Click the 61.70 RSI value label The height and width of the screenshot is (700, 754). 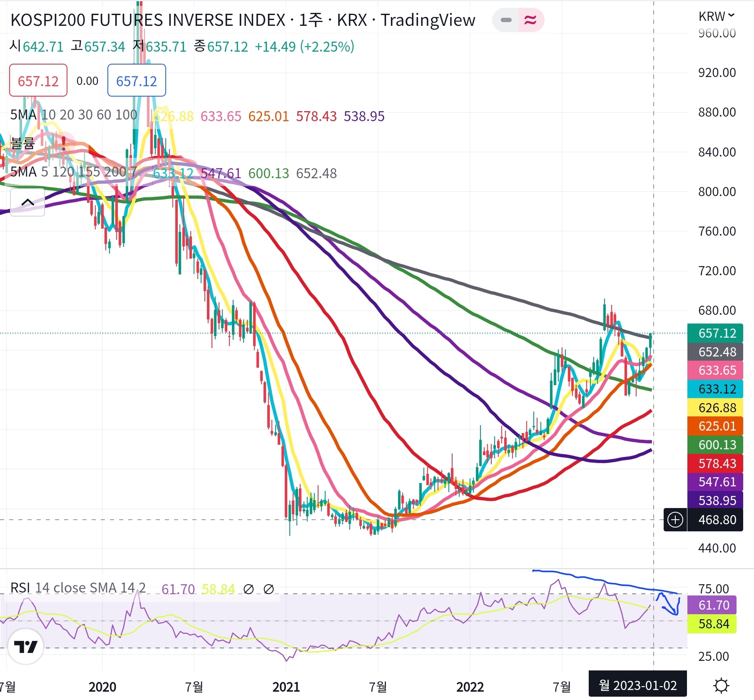[x=712, y=605]
